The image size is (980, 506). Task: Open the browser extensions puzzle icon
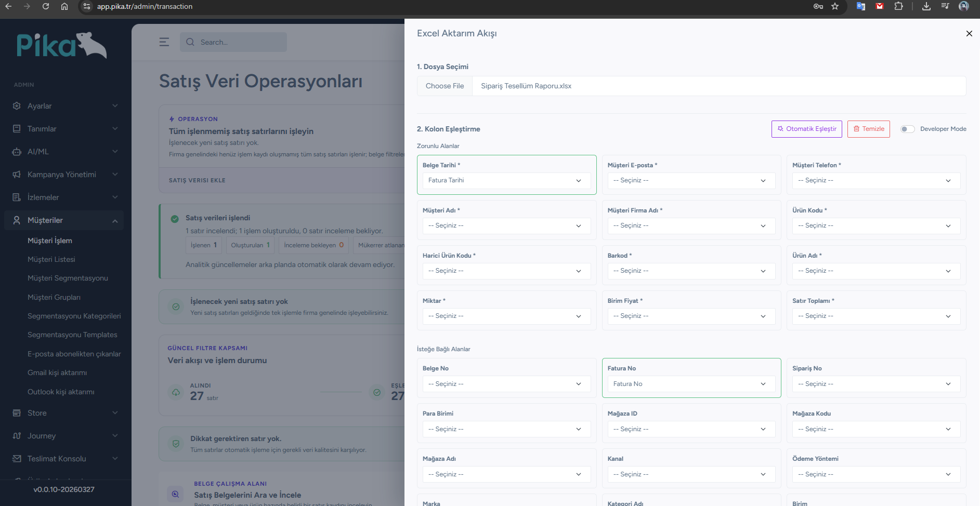[x=898, y=6]
